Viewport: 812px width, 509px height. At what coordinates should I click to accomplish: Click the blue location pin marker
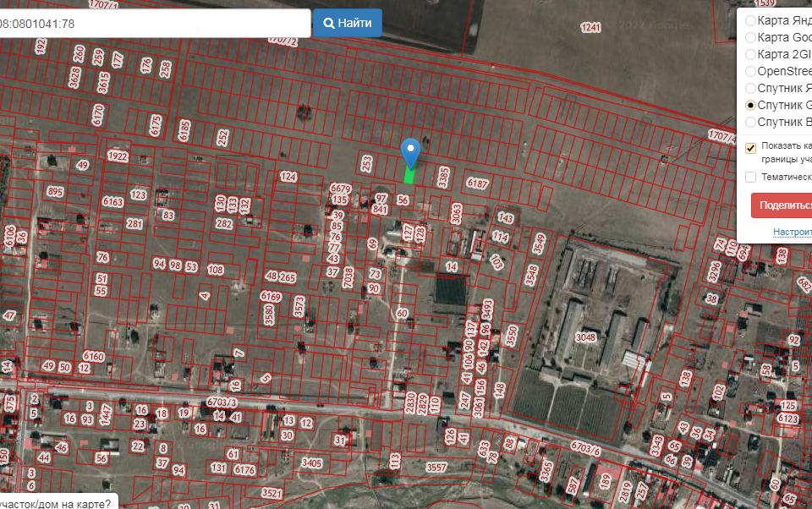(x=410, y=152)
